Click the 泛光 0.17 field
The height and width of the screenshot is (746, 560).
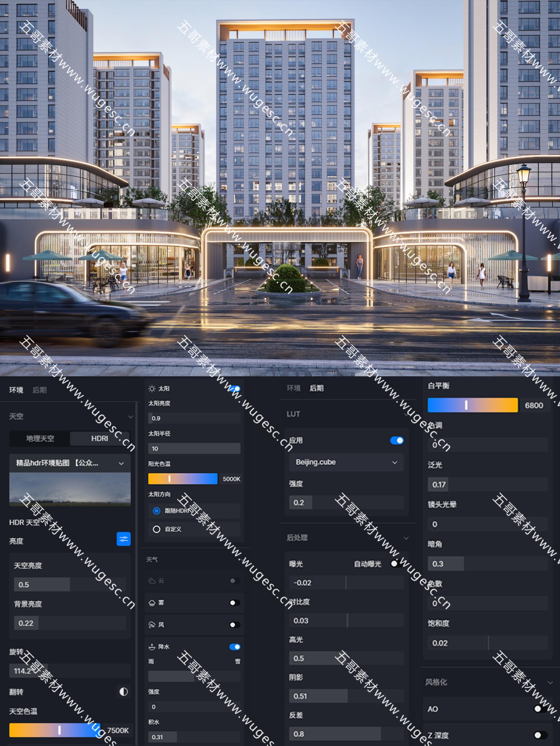(x=488, y=484)
